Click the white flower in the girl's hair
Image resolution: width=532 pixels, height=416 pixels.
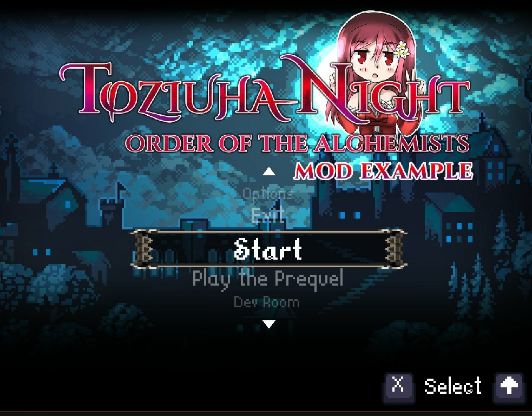pyautogui.click(x=403, y=50)
